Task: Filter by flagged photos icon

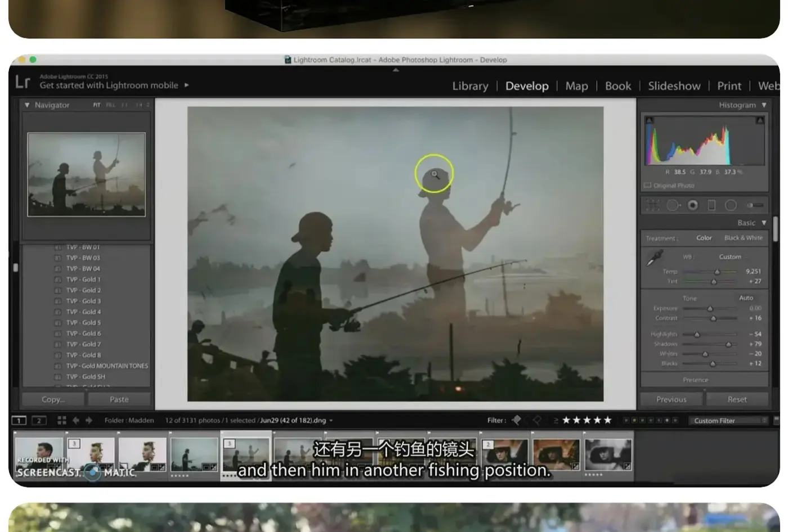Action: coord(516,420)
